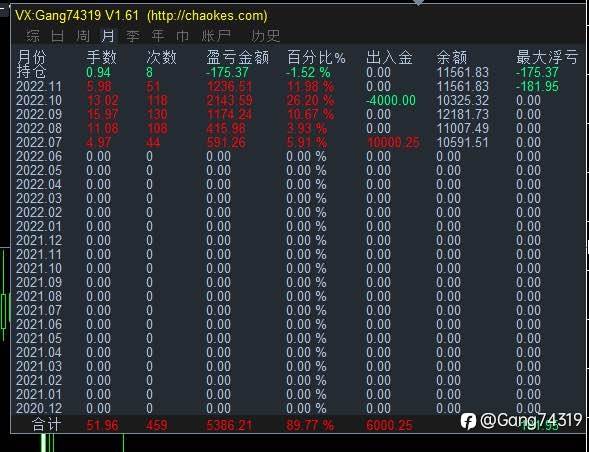
Task: Click the 415.98 profit value for 2022.08
Action: point(226,128)
